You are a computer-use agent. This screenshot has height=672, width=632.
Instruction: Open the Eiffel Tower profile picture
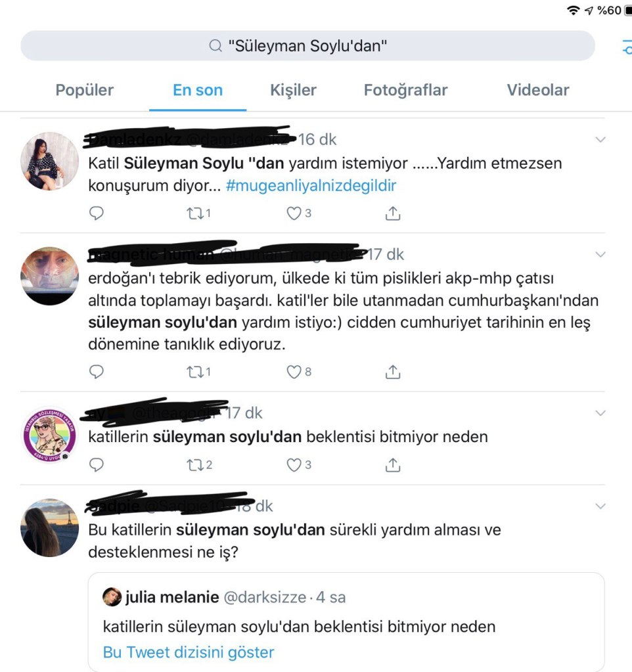click(x=50, y=527)
